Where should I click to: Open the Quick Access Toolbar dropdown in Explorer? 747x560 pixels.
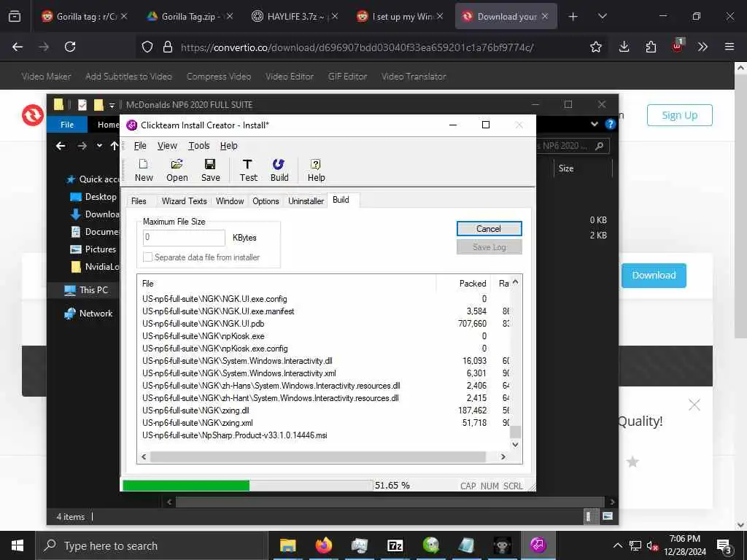[112, 105]
